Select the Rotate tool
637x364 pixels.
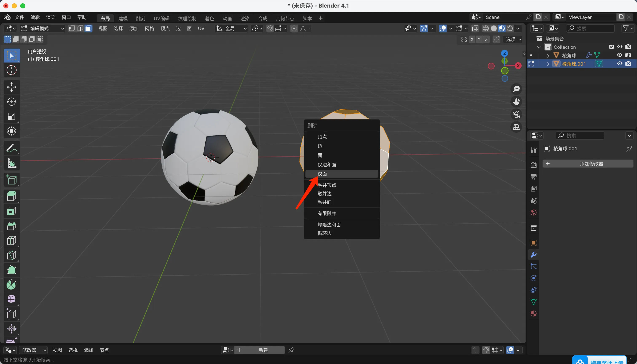point(12,102)
